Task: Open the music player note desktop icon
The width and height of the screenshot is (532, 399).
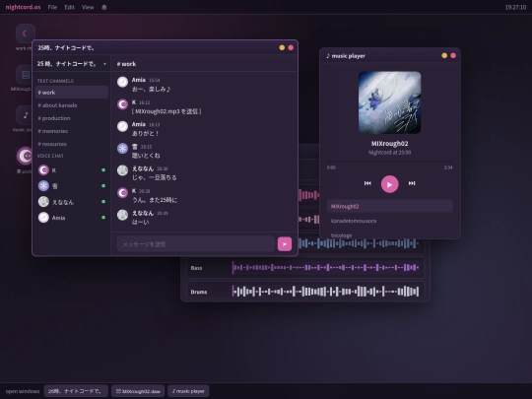Action: point(25,115)
